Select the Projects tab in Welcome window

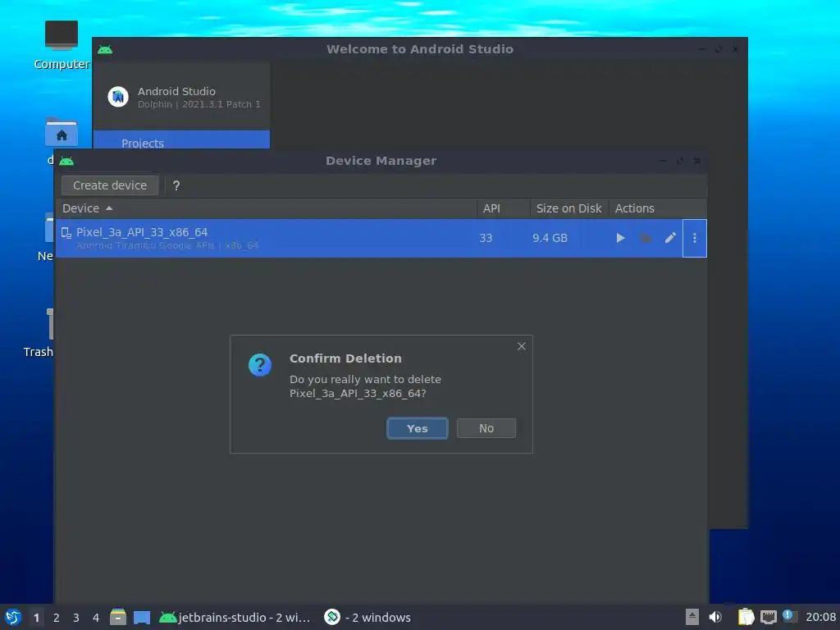click(181, 140)
